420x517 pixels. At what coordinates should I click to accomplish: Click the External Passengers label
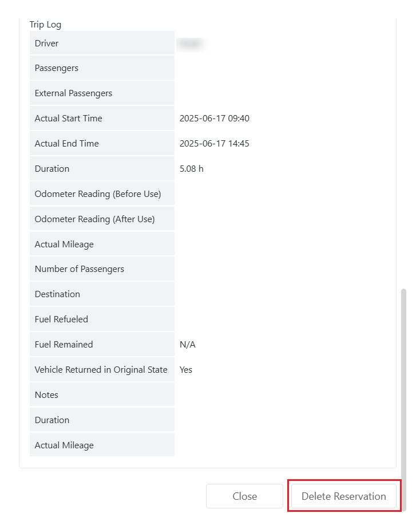(x=73, y=93)
